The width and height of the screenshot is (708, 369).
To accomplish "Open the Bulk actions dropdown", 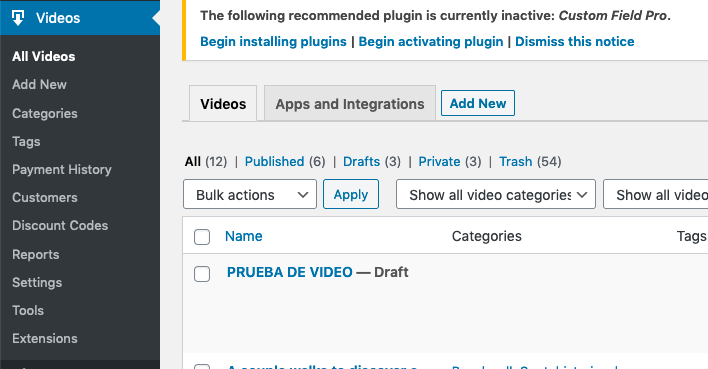I will pos(250,194).
